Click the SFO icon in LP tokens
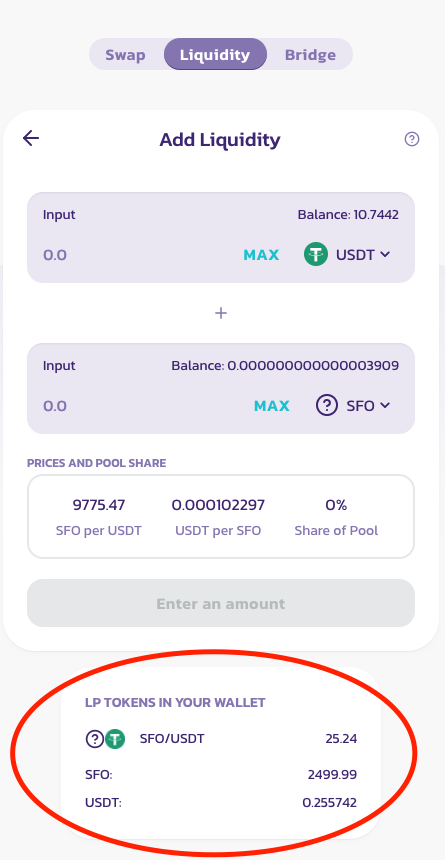This screenshot has width=445, height=860. 95,739
